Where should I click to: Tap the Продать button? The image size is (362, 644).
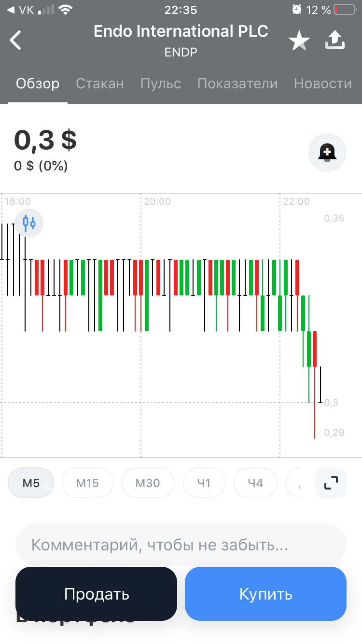click(97, 594)
